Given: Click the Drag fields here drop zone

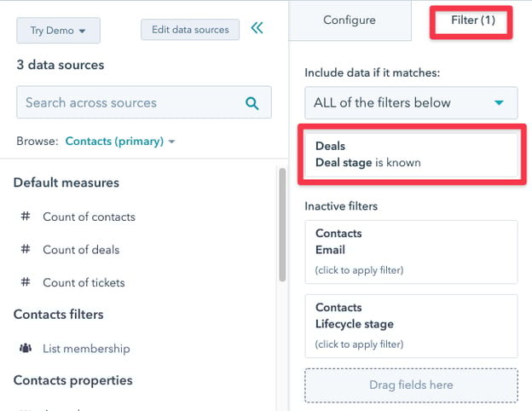Looking at the screenshot, I should point(411,385).
